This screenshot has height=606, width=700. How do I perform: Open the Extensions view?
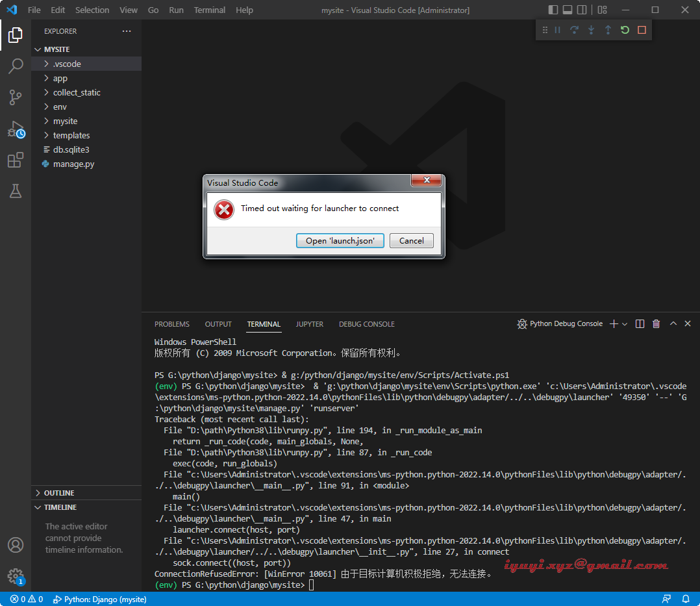point(16,160)
